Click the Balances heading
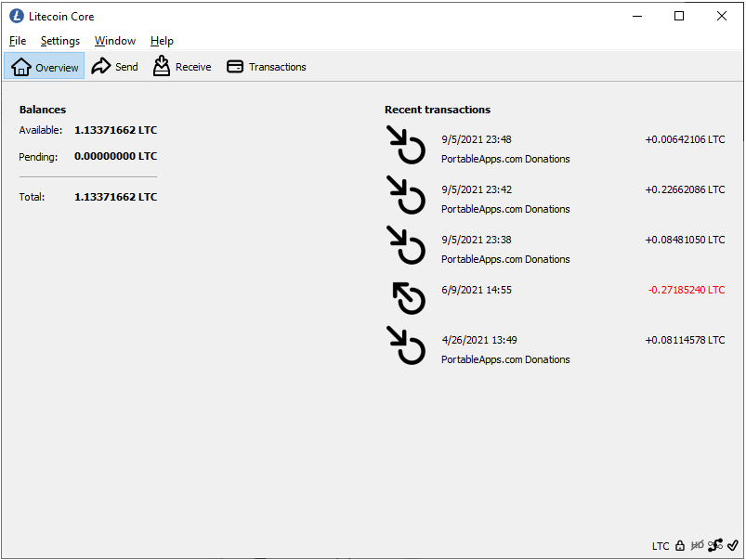This screenshot has height=560, width=746. pyautogui.click(x=43, y=110)
